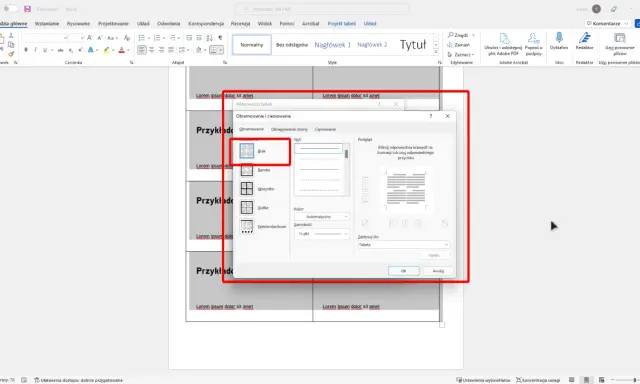Image resolution: width=640 pixels, height=384 pixels.
Task: Apply the Nagłówek 1 style
Action: click(x=332, y=44)
